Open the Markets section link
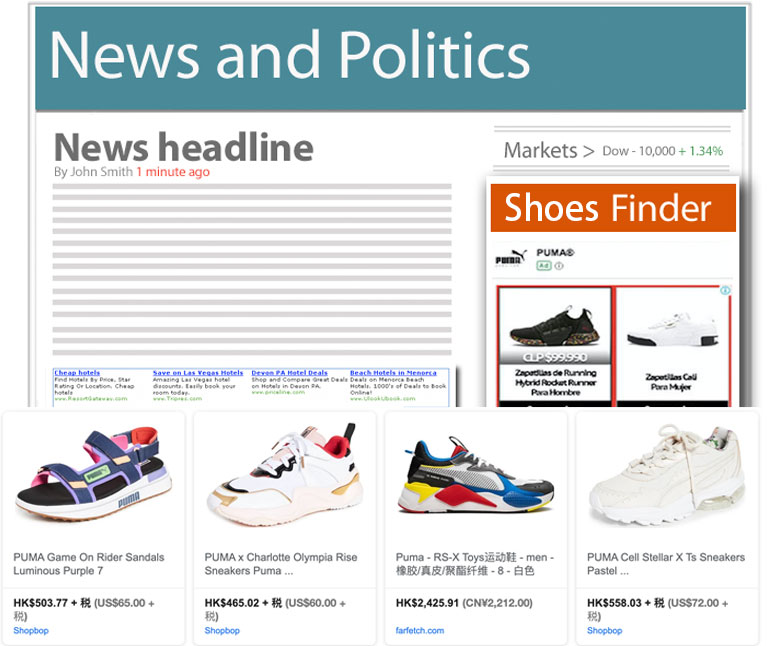 (x=549, y=151)
